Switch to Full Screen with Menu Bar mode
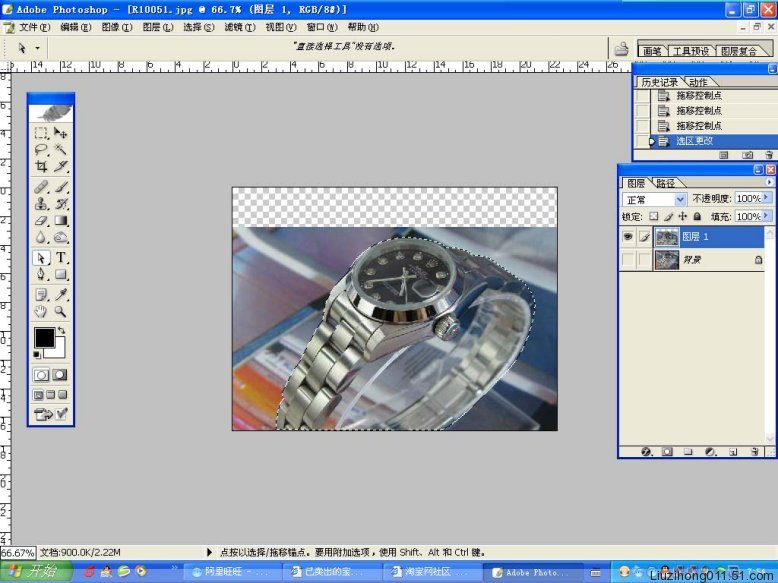The image size is (778, 583). point(50,395)
